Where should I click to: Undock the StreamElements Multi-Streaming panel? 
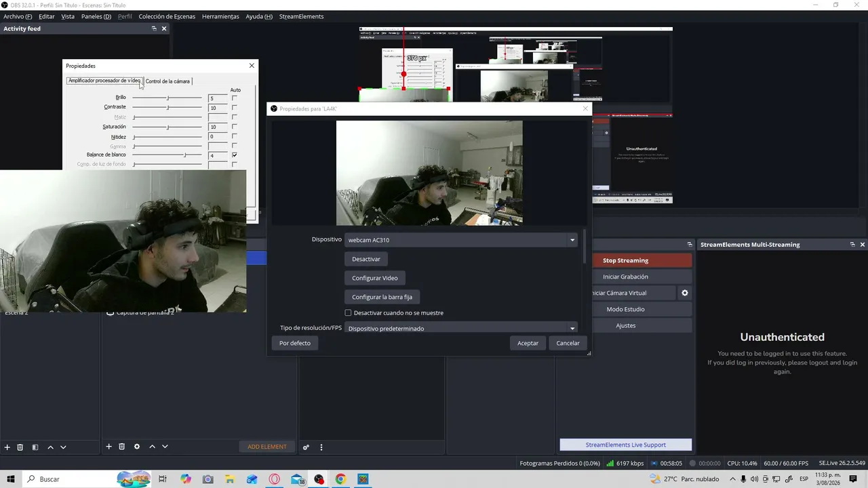coord(852,245)
